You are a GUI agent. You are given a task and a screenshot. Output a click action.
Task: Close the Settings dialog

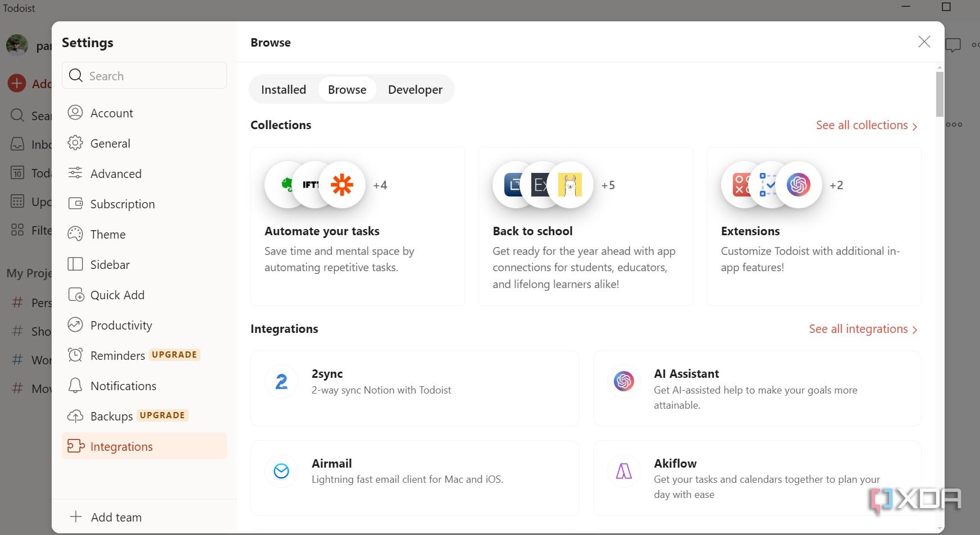pos(924,42)
